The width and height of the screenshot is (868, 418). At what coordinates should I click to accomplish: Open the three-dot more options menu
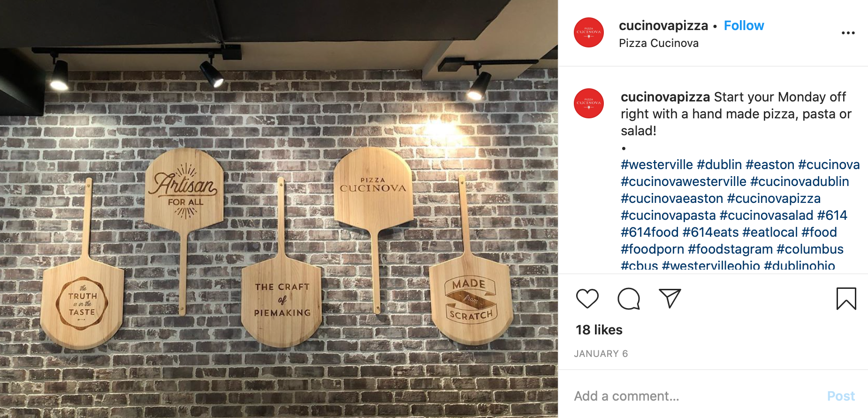[848, 33]
